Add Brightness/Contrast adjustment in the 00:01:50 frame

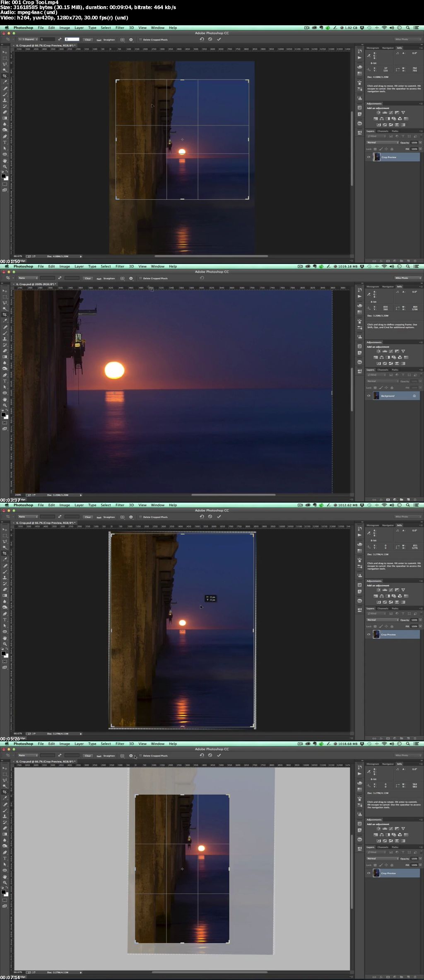tap(378, 112)
